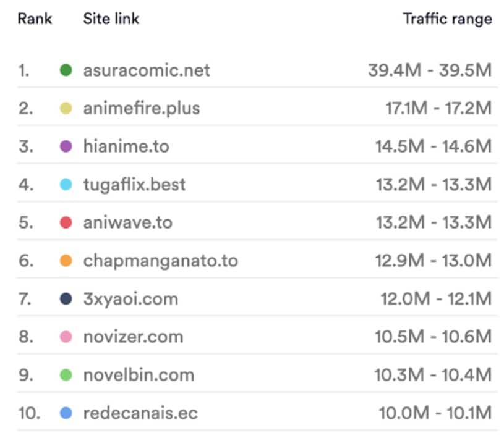Select the purple dot next to hianime.to
504x446 pixels.
click(66, 146)
